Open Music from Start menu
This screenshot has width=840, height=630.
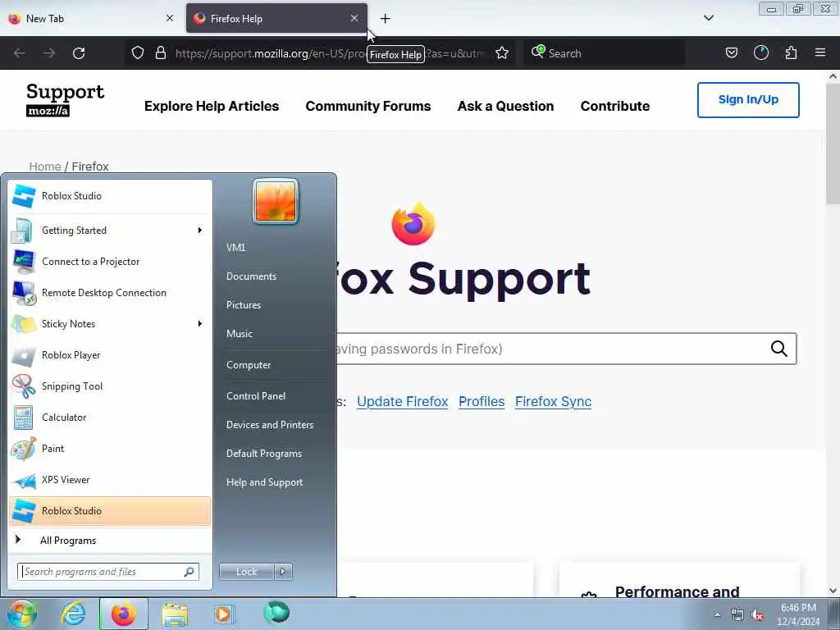(x=239, y=334)
